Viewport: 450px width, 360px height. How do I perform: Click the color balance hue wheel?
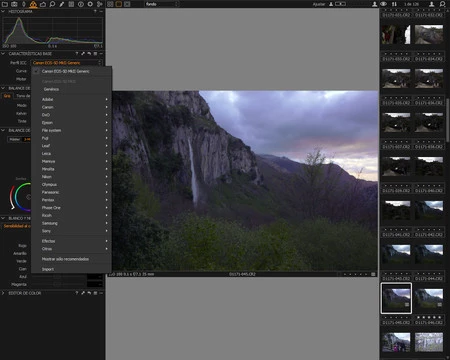(x=23, y=197)
